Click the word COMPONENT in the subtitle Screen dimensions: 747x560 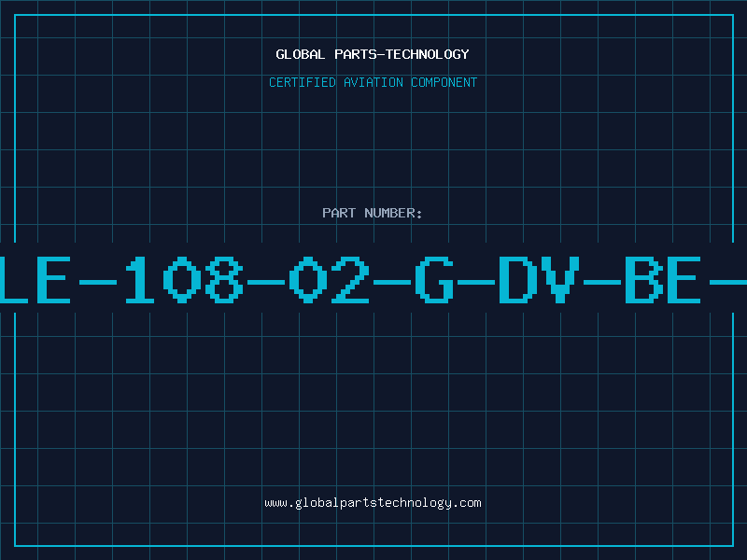click(x=444, y=82)
